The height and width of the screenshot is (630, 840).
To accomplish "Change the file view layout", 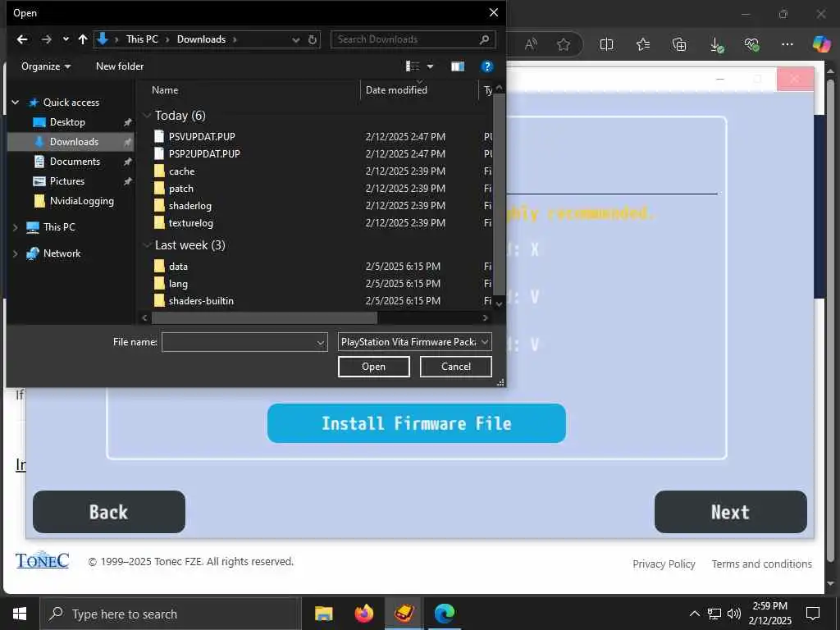I will [413, 66].
